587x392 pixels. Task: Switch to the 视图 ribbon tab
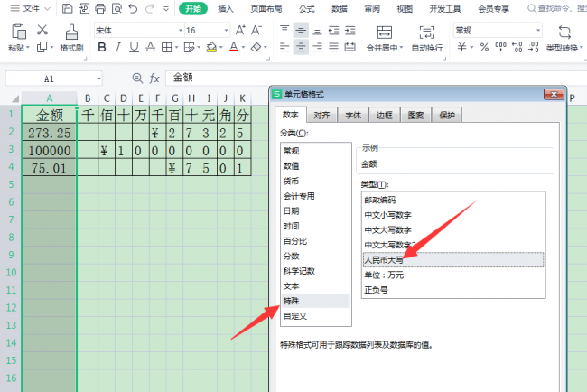click(x=405, y=9)
